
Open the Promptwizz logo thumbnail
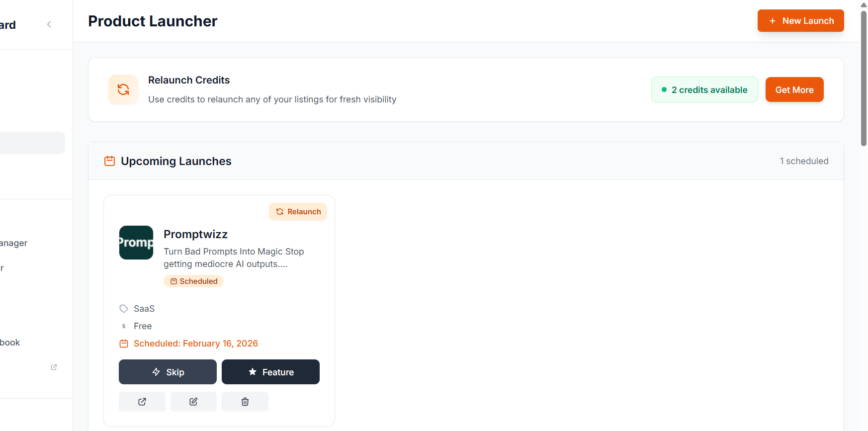pyautogui.click(x=136, y=243)
